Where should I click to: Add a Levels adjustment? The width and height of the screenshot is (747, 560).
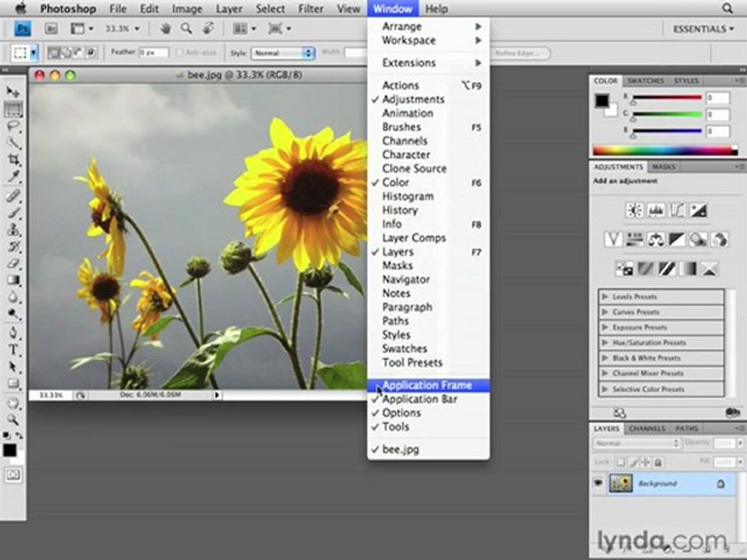pos(655,210)
